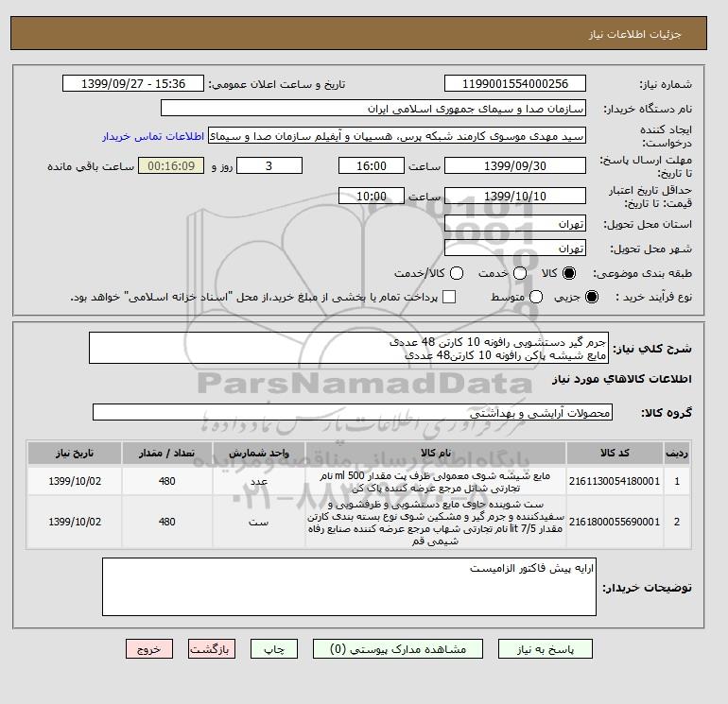Click the remaining time countdown 00:16:09
Viewport: 728px width, 704px height.
tap(171, 165)
